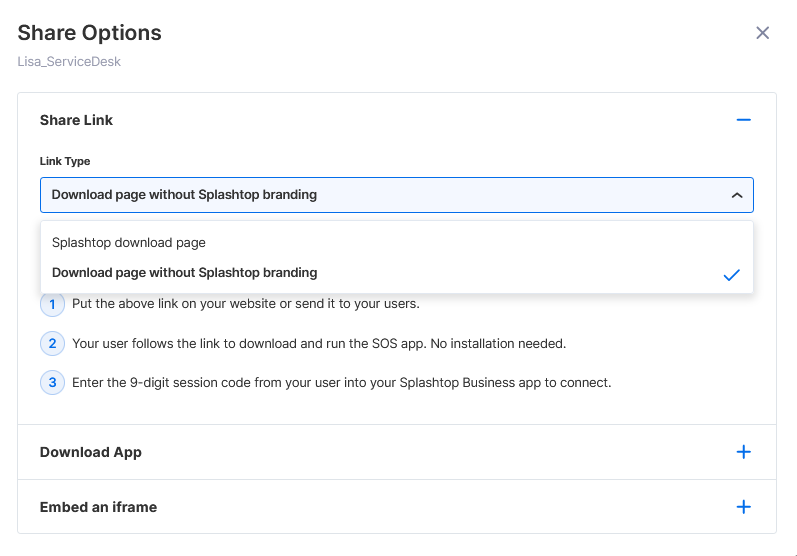Click step 3 number badge
Viewport: 797px width, 556px height.
(52, 383)
